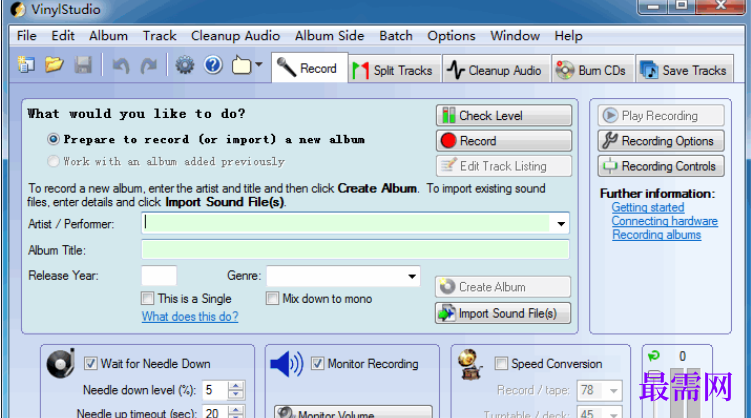Screen dimensions: 751x418
Task: Switch to the Split Tracks tab
Action: click(394, 70)
